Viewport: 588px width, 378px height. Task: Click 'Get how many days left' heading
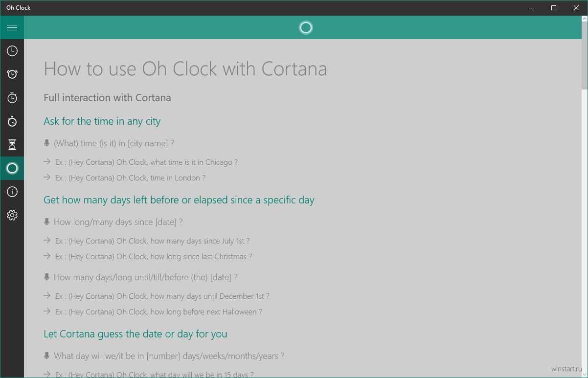(x=179, y=200)
